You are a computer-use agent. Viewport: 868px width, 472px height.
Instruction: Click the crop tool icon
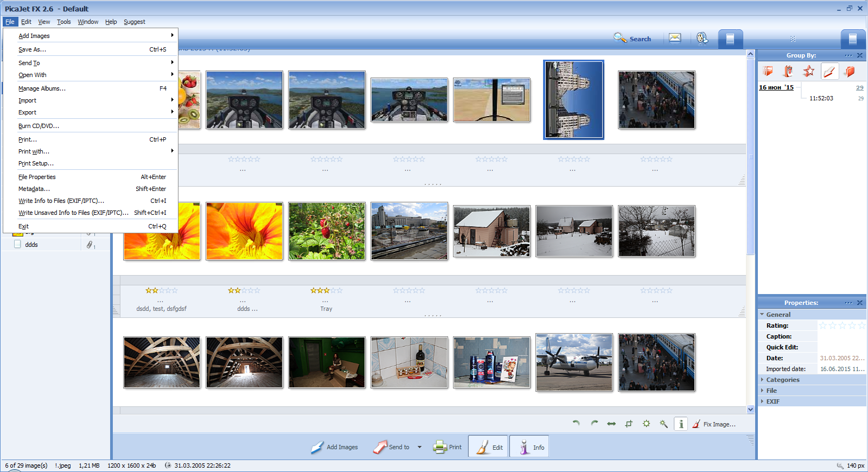[x=629, y=424]
